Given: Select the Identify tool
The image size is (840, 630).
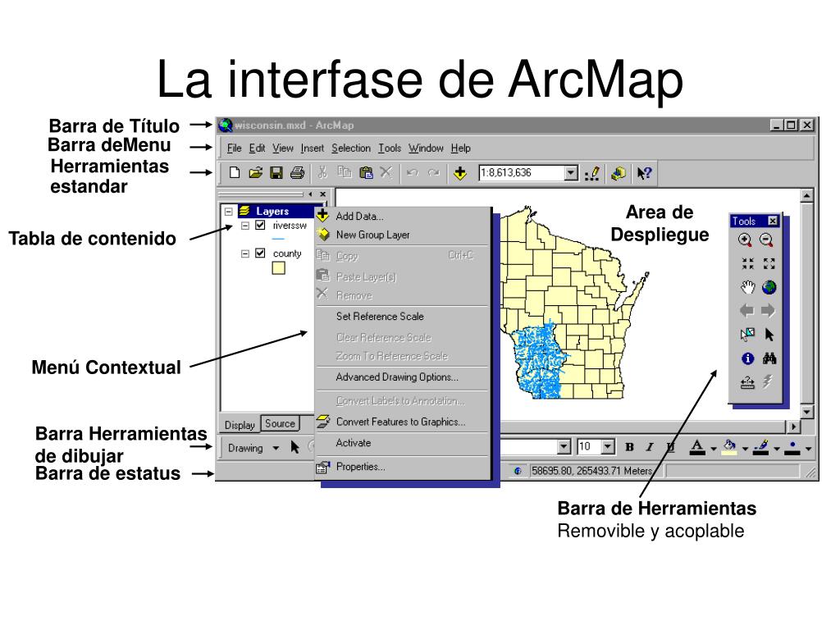Looking at the screenshot, I should point(747,358).
